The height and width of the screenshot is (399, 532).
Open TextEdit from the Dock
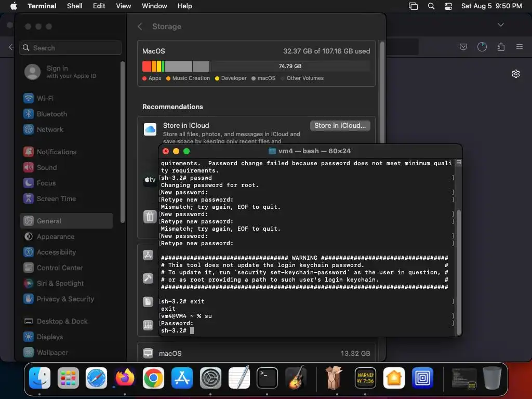click(239, 378)
